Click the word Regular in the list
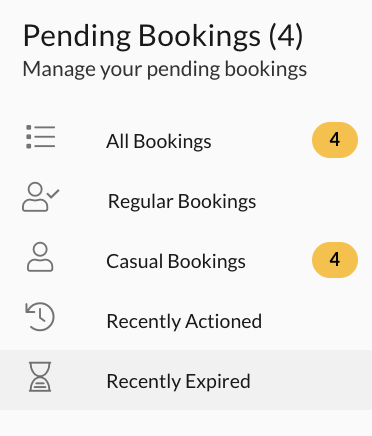The height and width of the screenshot is (436, 372). coord(141,202)
